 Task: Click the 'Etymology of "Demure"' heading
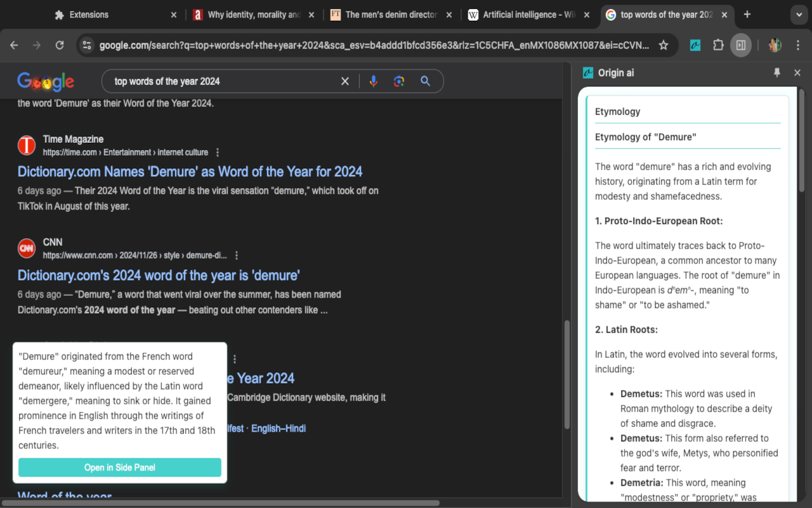pyautogui.click(x=646, y=137)
